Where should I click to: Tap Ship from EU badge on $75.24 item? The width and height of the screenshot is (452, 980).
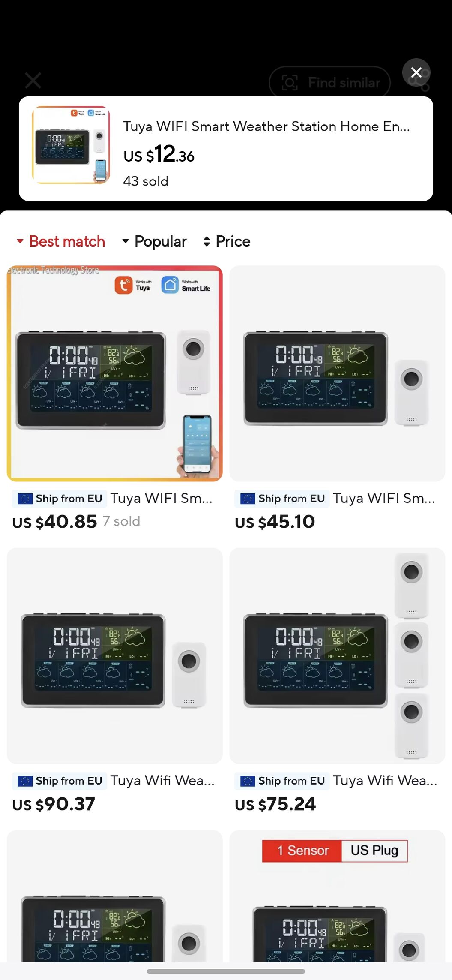[x=282, y=781]
